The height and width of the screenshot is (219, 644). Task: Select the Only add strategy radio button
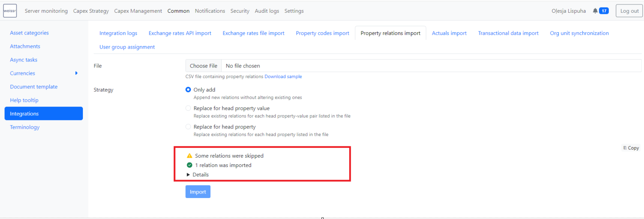pyautogui.click(x=188, y=90)
